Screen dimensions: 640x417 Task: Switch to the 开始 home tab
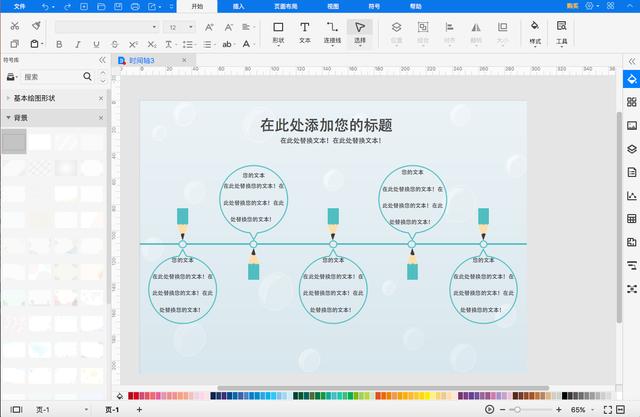coord(197,6)
